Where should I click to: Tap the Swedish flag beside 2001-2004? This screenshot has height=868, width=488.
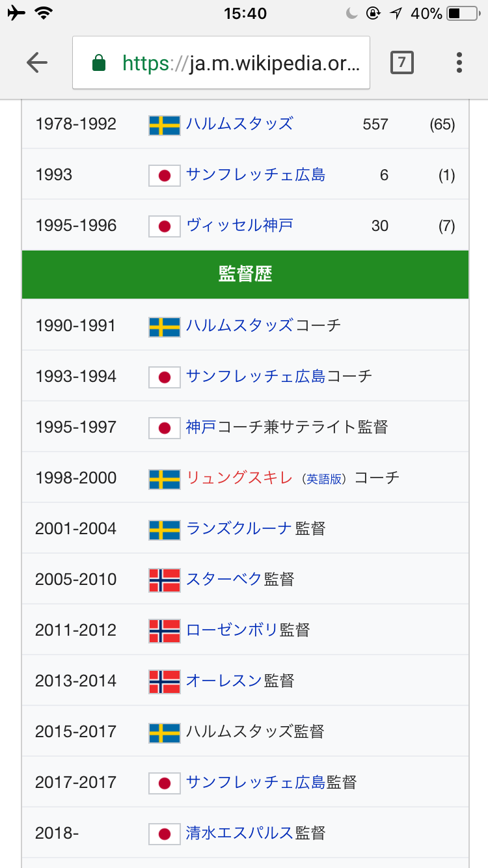[165, 529]
